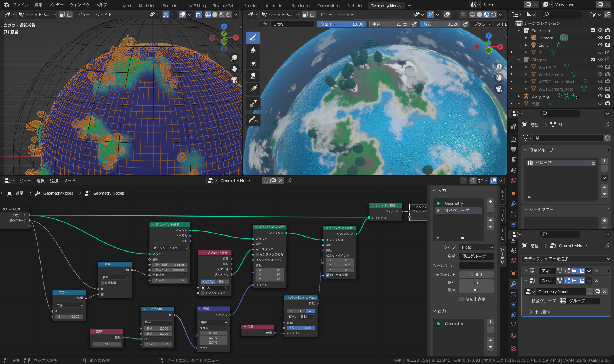Switch to the Shading workspace tab
The width and height of the screenshot is (614, 364).
pyautogui.click(x=251, y=5)
